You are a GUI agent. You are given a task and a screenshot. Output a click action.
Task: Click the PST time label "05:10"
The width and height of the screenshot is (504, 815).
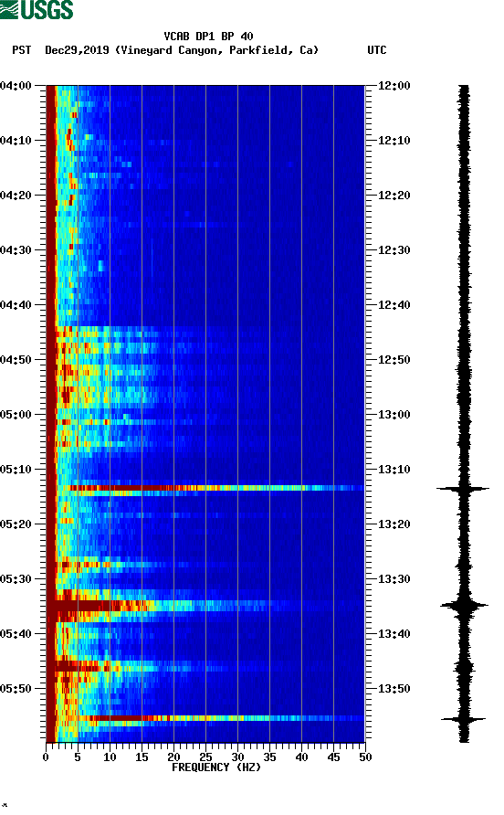coord(16,470)
